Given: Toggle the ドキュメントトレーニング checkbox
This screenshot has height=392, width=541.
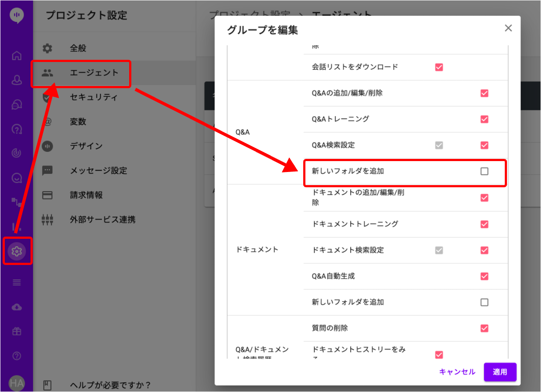Looking at the screenshot, I should tap(484, 224).
